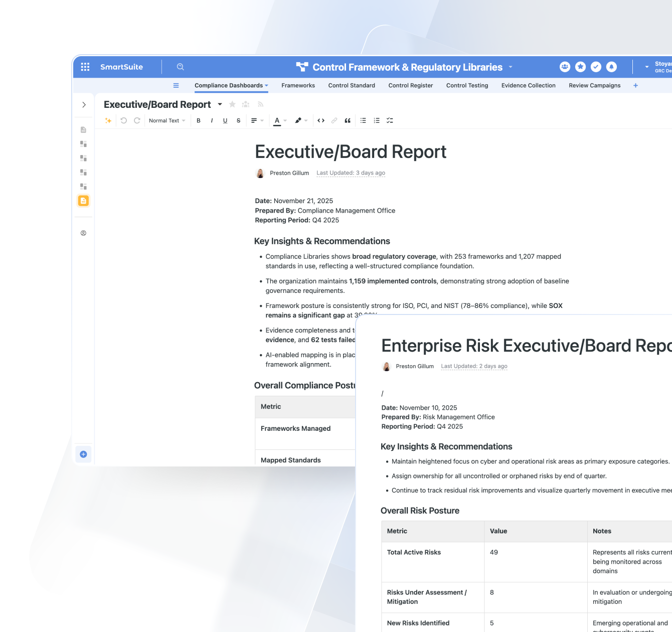Undo the last edit
672x632 pixels.
pos(123,120)
